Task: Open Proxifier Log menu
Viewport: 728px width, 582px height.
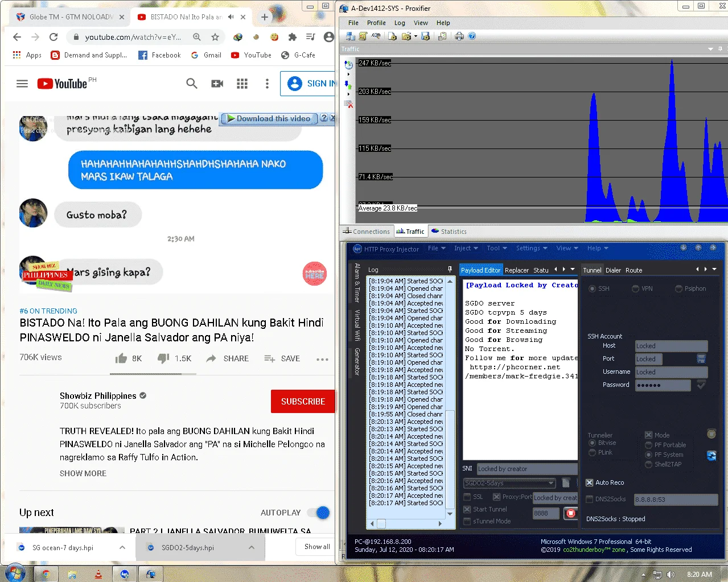Action: tap(400, 23)
